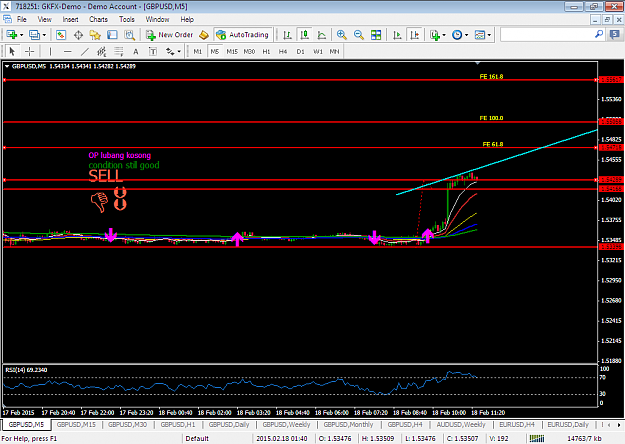Open the GBPUSD,M5 chart title triangle
The image size is (625, 444).
(x=7, y=66)
